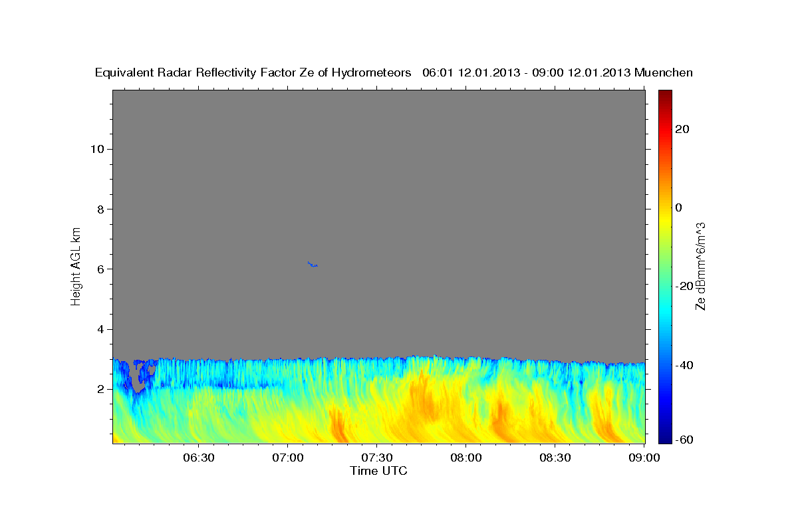Click the gray hole in the cloud near 06:10
The height and width of the screenshot is (532, 798).
point(137,379)
